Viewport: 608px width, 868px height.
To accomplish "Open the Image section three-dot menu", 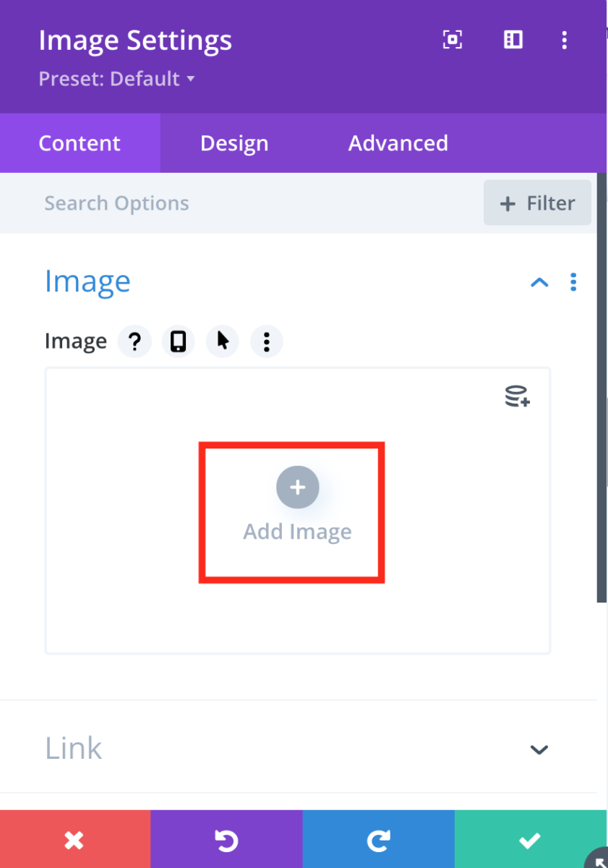I will 573,281.
